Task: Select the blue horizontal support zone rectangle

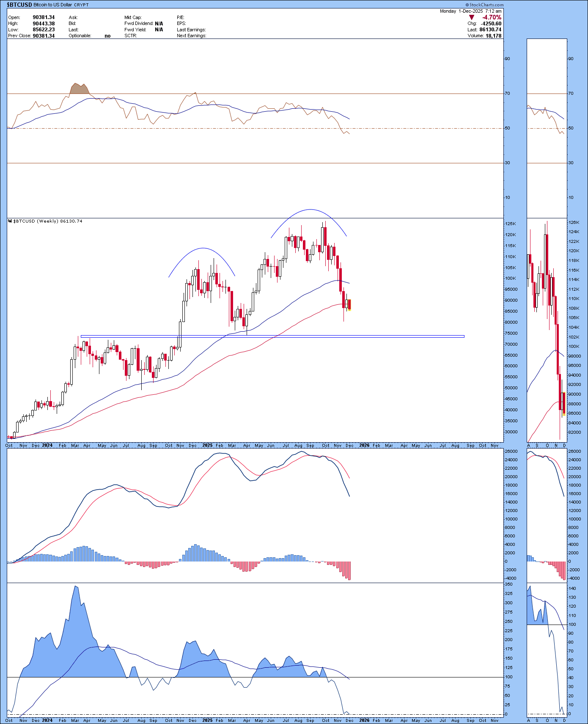Action: (272, 336)
